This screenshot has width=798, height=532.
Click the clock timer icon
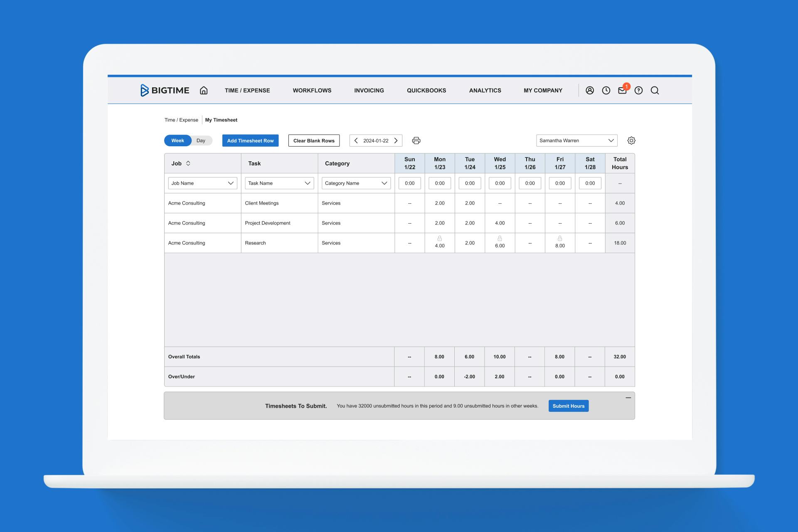point(606,91)
